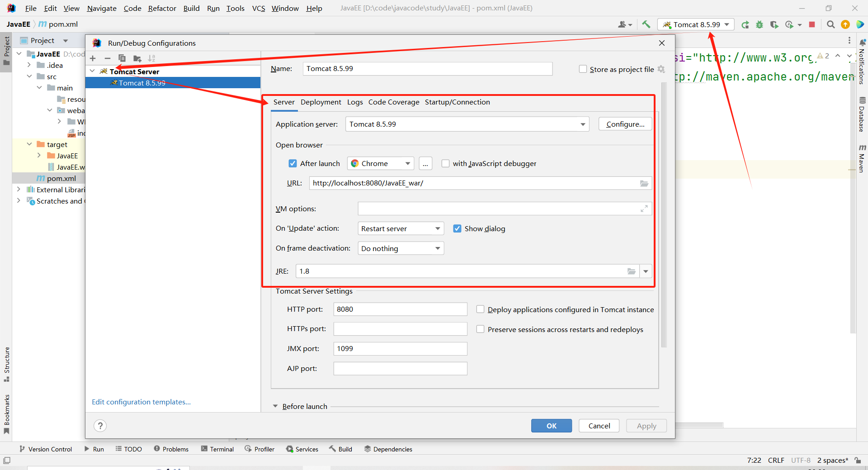Switch to the Deployment tab

pyautogui.click(x=321, y=102)
